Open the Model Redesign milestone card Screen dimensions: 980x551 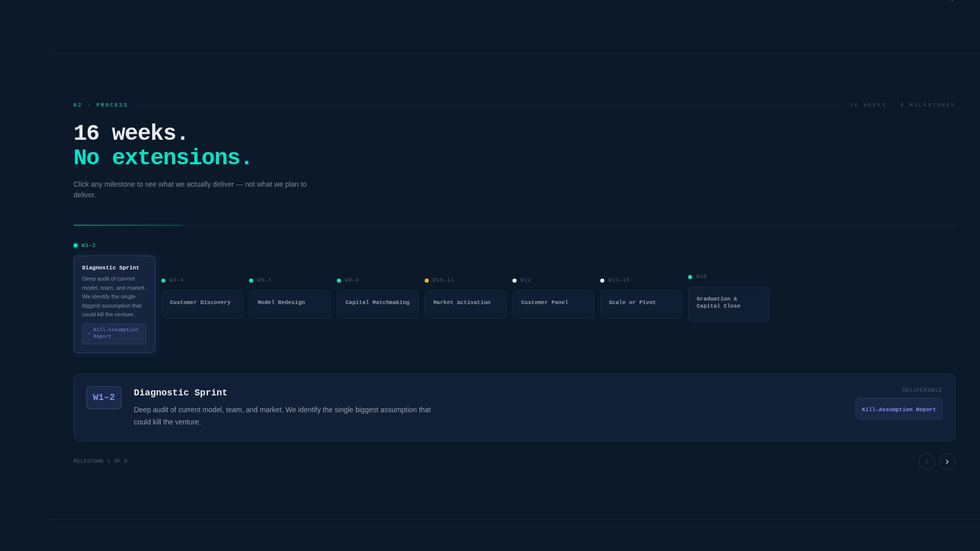pyautogui.click(x=290, y=304)
